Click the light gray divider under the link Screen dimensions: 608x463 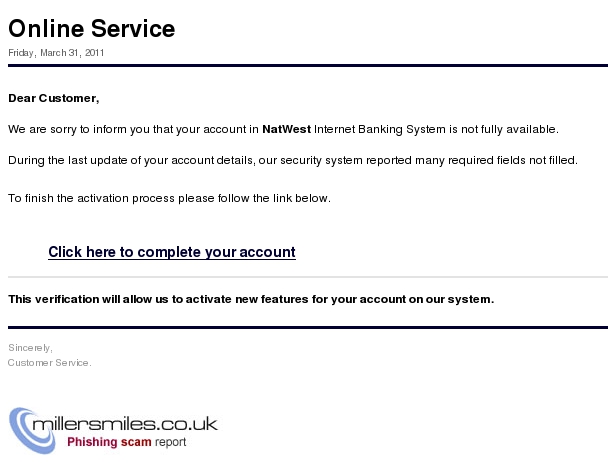[308, 277]
